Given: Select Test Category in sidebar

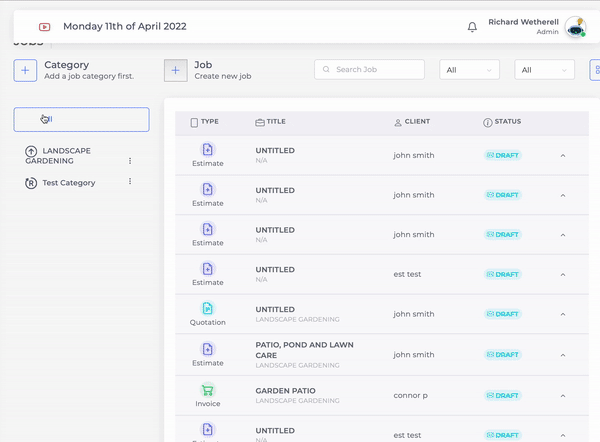Looking at the screenshot, I should (x=68, y=183).
